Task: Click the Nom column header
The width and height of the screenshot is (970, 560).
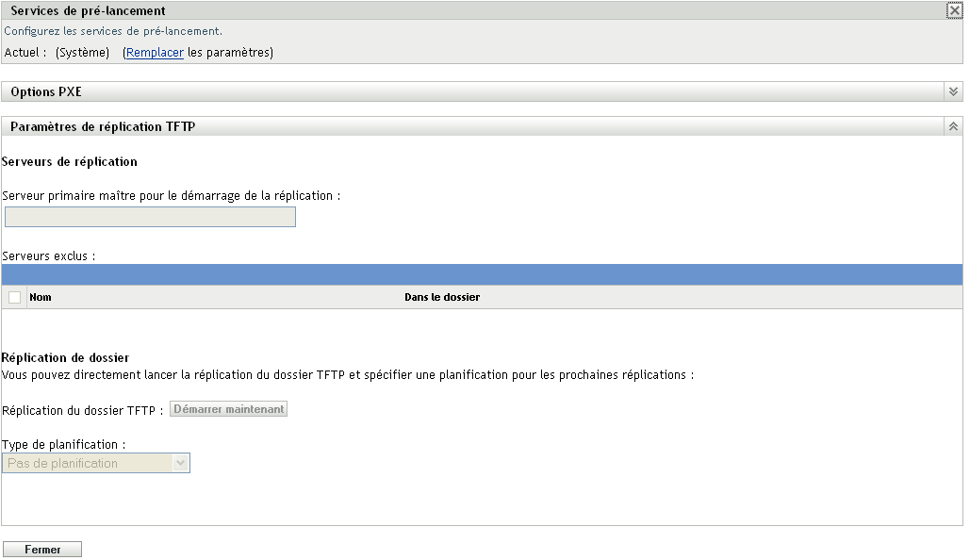Action: [39, 296]
